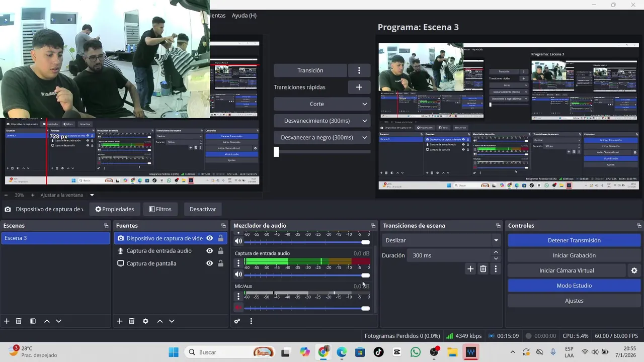This screenshot has height=362, width=644.
Task: Move selected source up in Fuentes
Action: point(160,321)
